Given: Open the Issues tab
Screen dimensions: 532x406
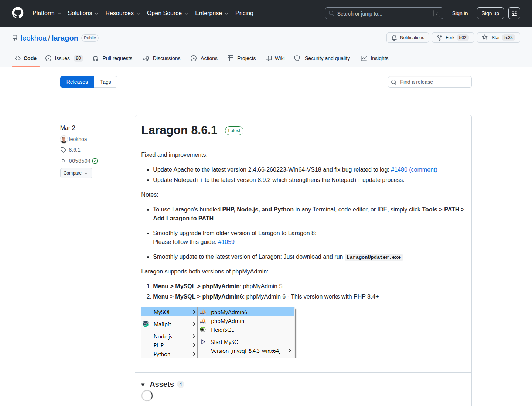Looking at the screenshot, I should click(x=64, y=58).
